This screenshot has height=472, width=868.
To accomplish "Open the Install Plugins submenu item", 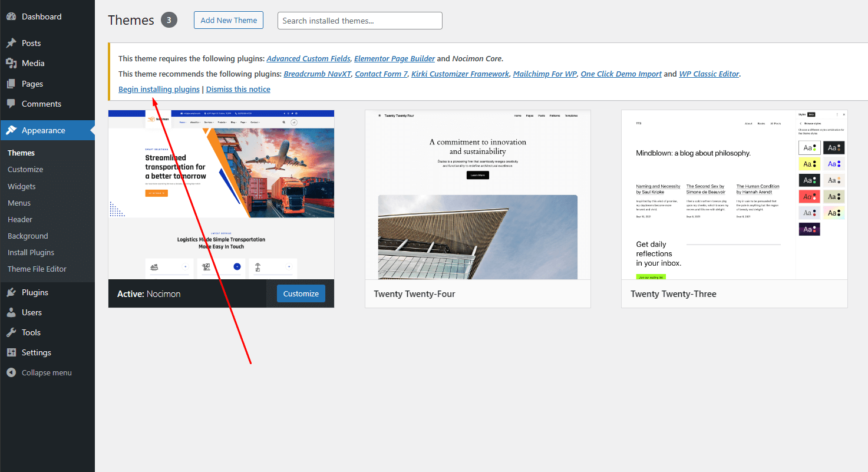I will (31, 252).
